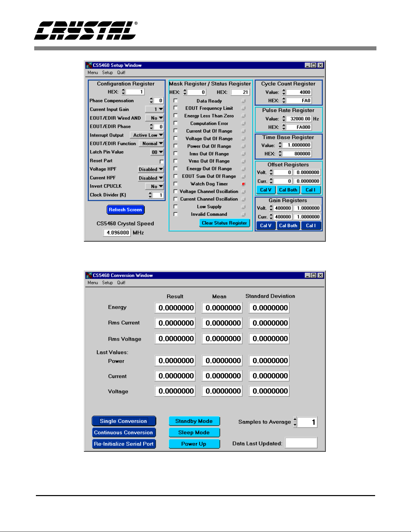Open the Current Input Gain dropdown

pos(154,109)
